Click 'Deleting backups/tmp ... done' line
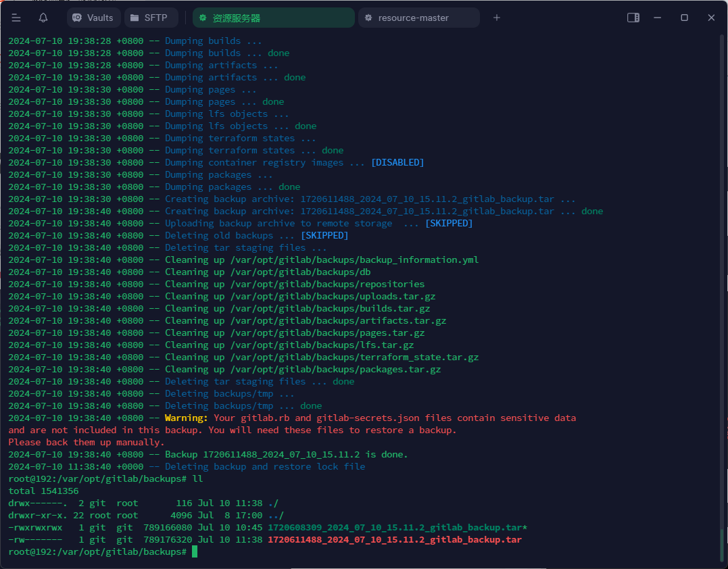The image size is (728, 569). click(x=243, y=405)
